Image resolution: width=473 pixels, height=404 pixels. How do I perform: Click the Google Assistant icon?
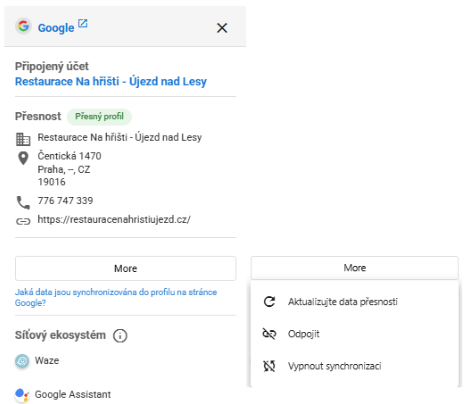pyautogui.click(x=22, y=394)
